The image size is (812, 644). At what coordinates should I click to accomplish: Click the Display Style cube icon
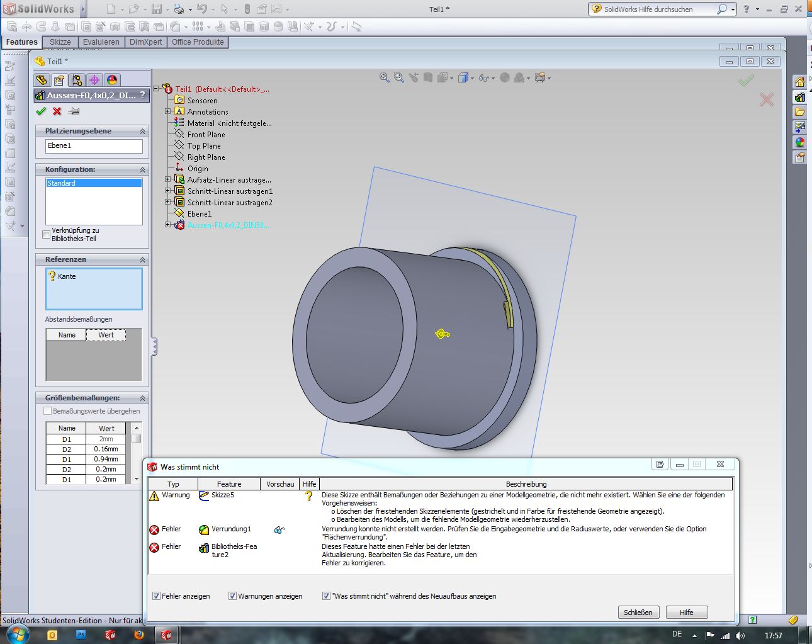463,77
